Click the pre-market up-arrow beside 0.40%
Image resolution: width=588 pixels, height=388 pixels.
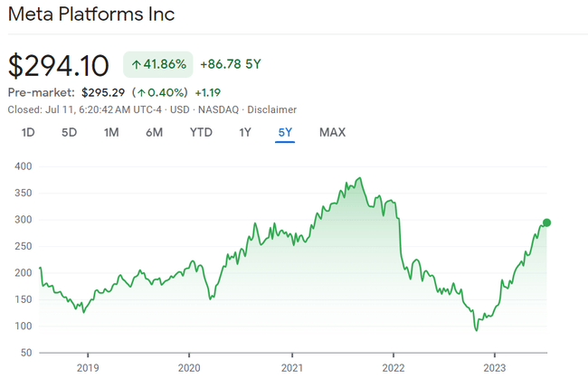coord(142,92)
